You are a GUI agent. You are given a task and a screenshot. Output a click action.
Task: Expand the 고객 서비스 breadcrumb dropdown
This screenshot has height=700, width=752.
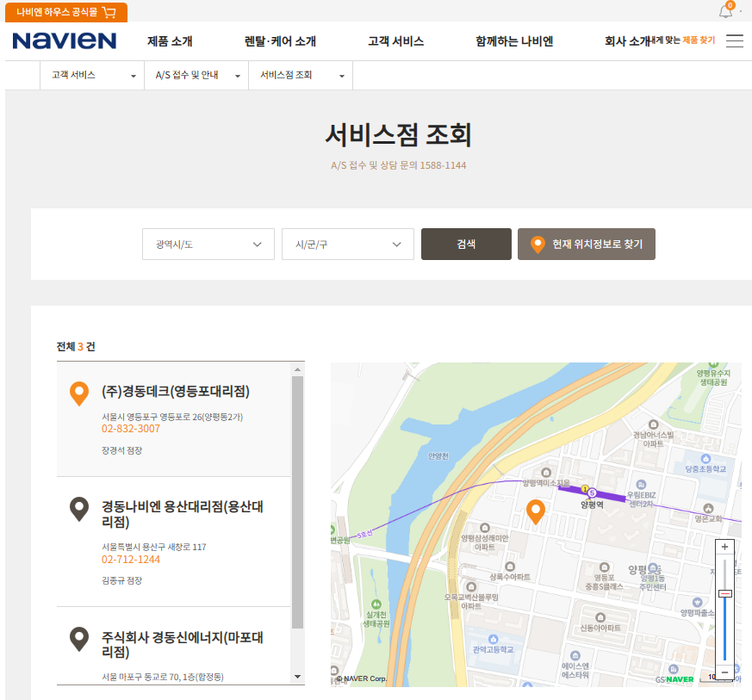pos(92,75)
